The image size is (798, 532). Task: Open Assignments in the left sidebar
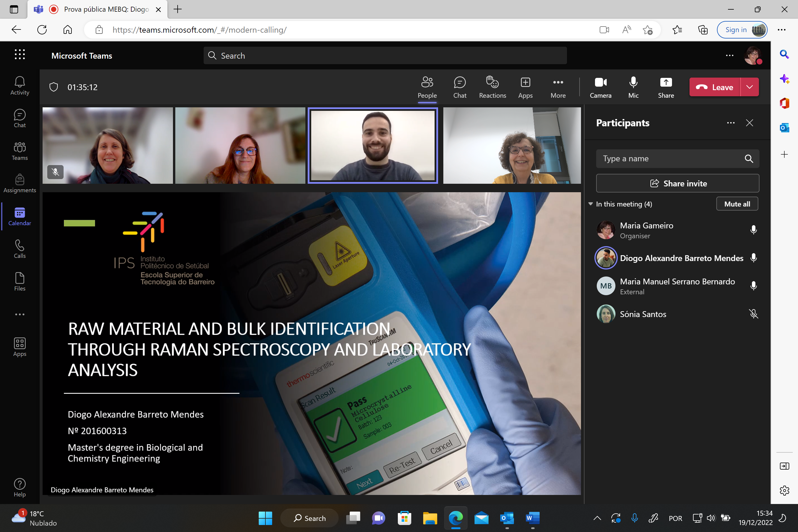coord(20,183)
